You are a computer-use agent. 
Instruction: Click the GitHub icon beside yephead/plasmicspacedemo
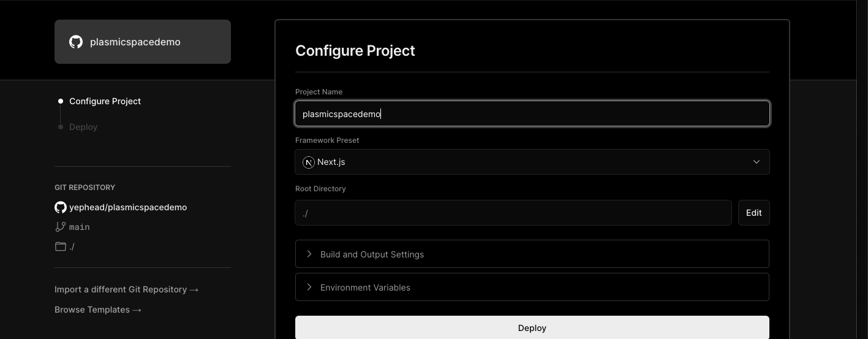[x=61, y=207]
